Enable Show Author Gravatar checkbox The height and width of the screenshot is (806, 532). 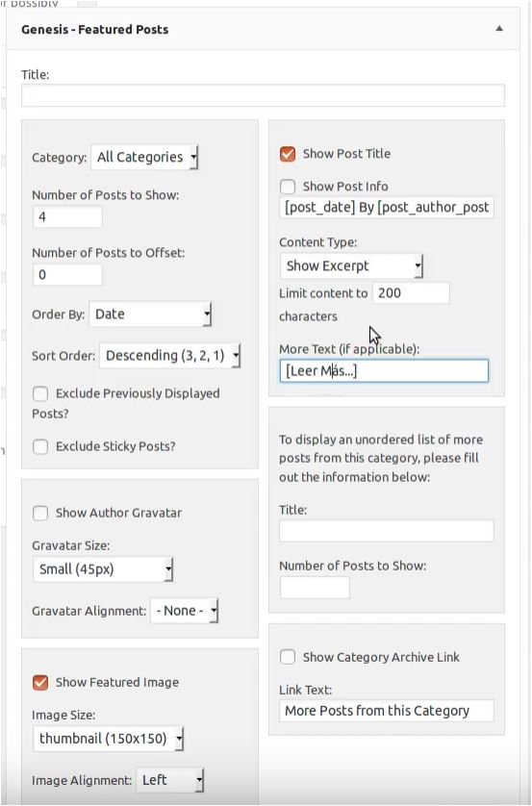pos(40,513)
